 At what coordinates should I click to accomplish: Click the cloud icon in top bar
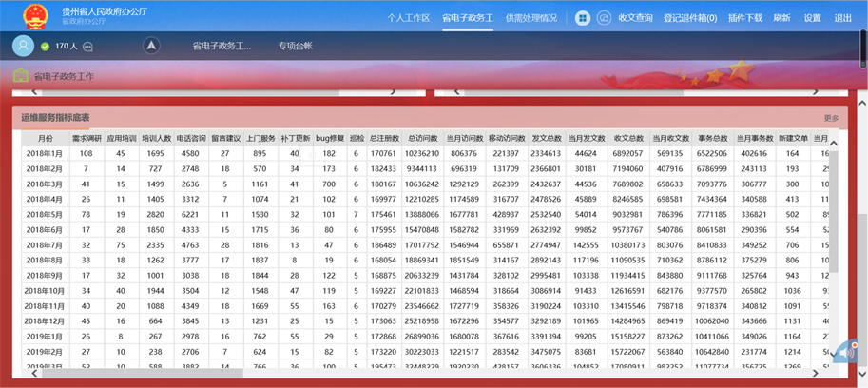pos(604,18)
